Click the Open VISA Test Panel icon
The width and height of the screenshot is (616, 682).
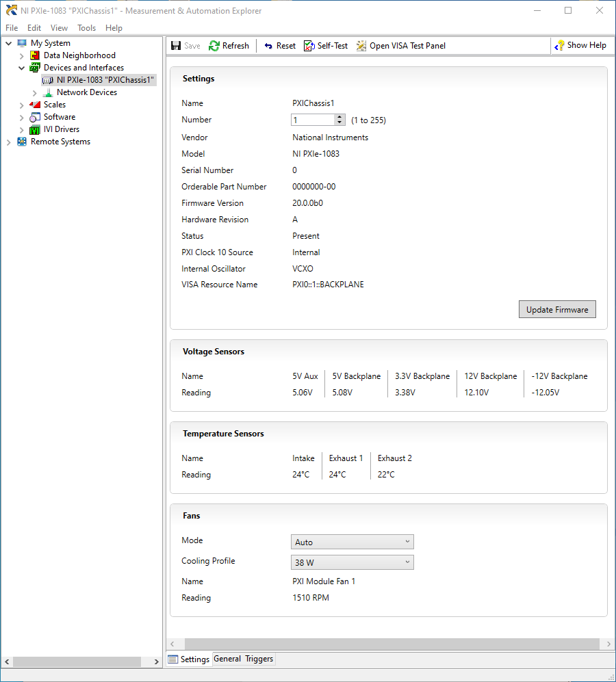point(361,46)
